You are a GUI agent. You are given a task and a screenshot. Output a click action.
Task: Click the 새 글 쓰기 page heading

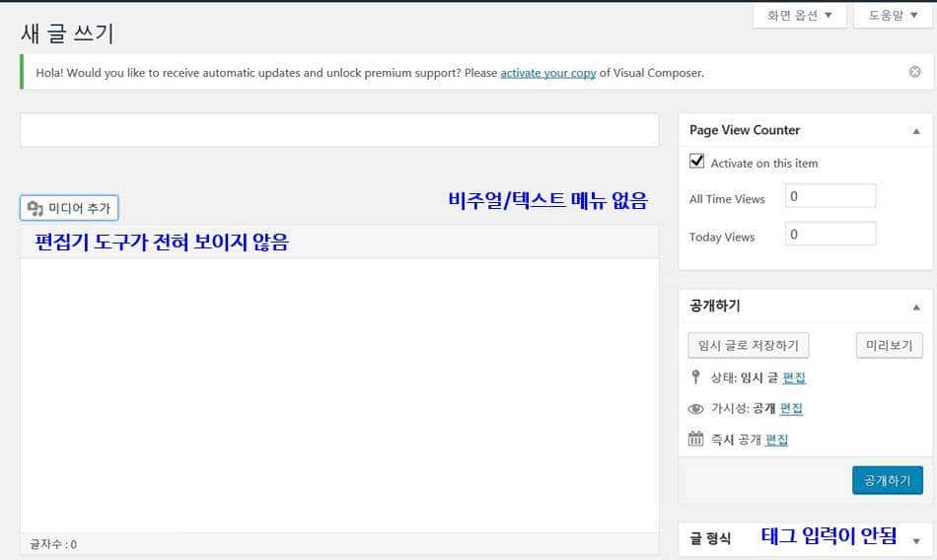coord(67,33)
